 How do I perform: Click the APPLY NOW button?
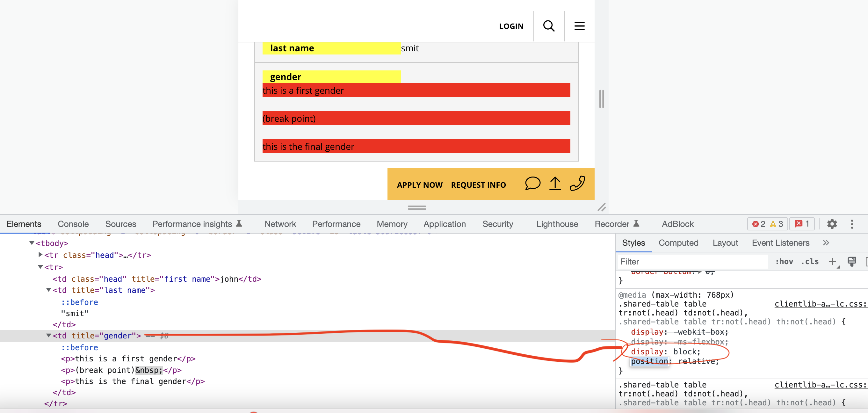pyautogui.click(x=420, y=185)
